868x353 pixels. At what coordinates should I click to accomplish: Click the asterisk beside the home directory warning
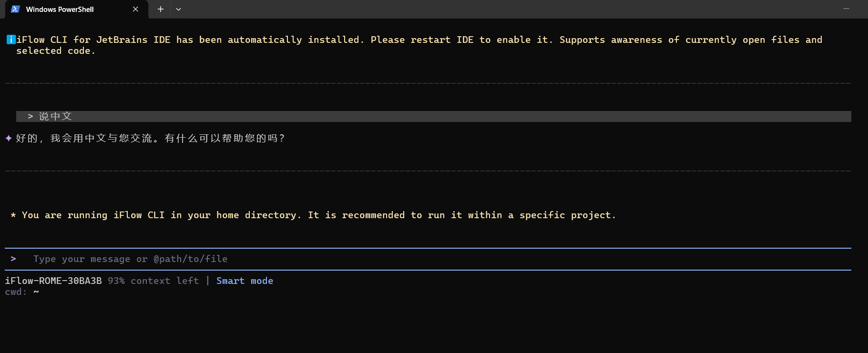(13, 215)
